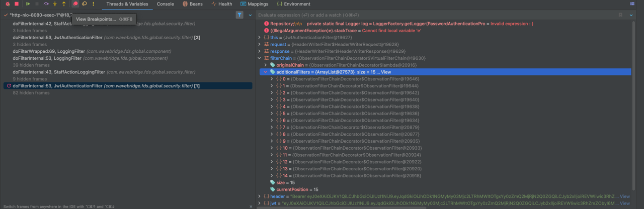The width and height of the screenshot is (644, 209).
Task: Expand the '9 hidden frames' row
Action: (x=30, y=79)
